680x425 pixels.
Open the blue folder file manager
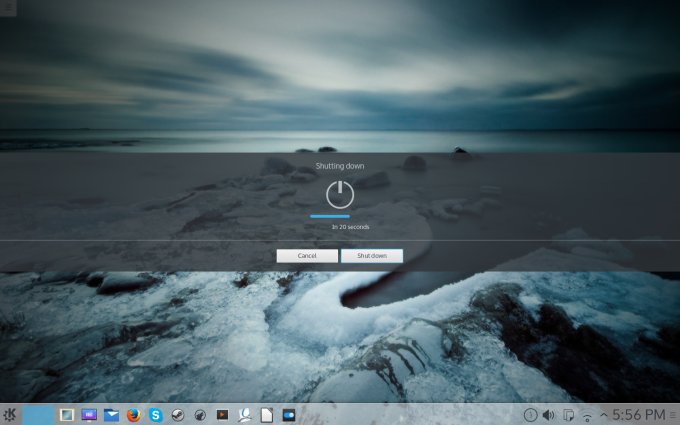click(x=111, y=415)
